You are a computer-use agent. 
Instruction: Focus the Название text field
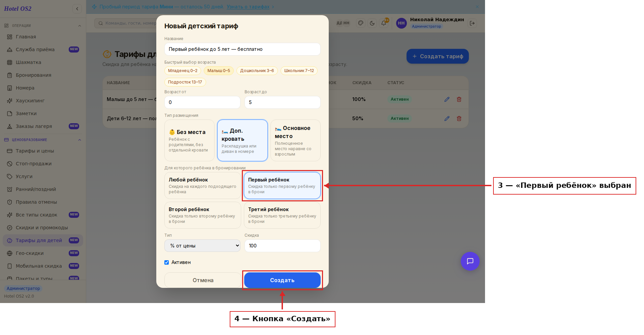point(243,49)
